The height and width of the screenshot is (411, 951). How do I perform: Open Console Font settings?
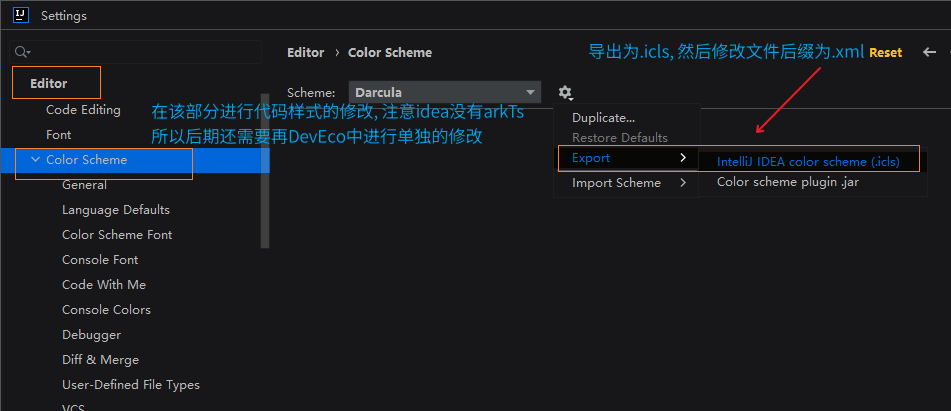[x=100, y=259]
